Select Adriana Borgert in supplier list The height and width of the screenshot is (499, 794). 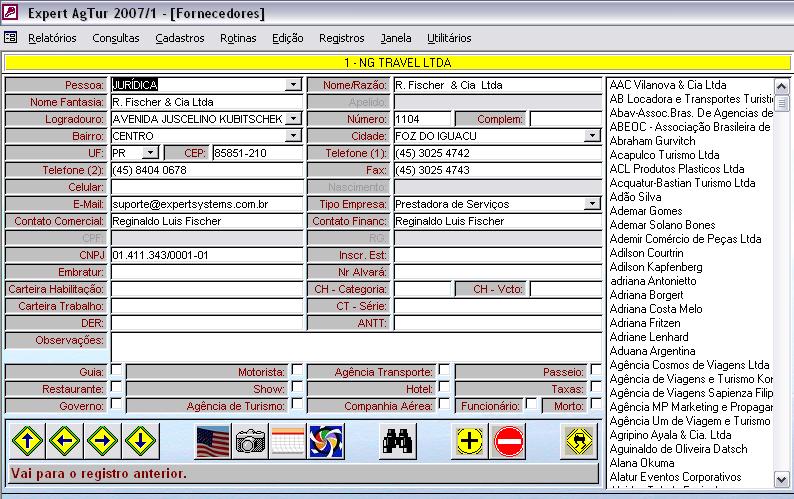(x=646, y=295)
